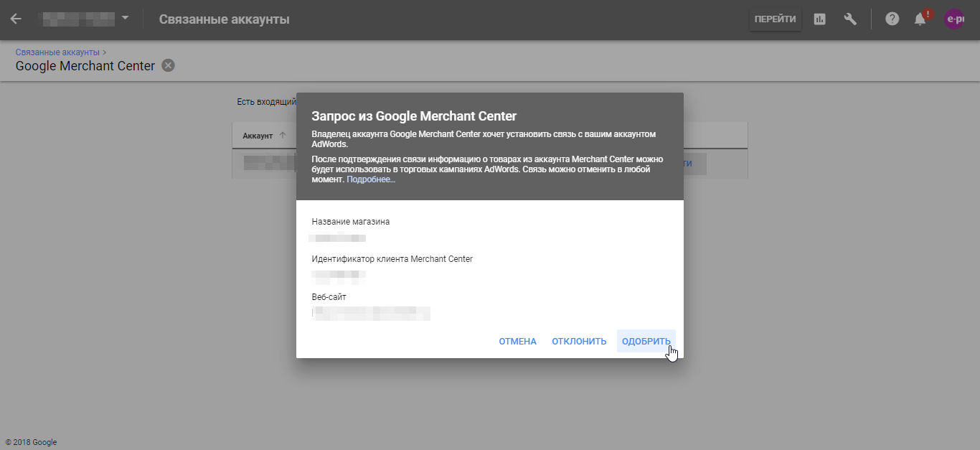Screen dimensions: 980x450
Task: Open the wrench tools menu
Action: tap(850, 19)
